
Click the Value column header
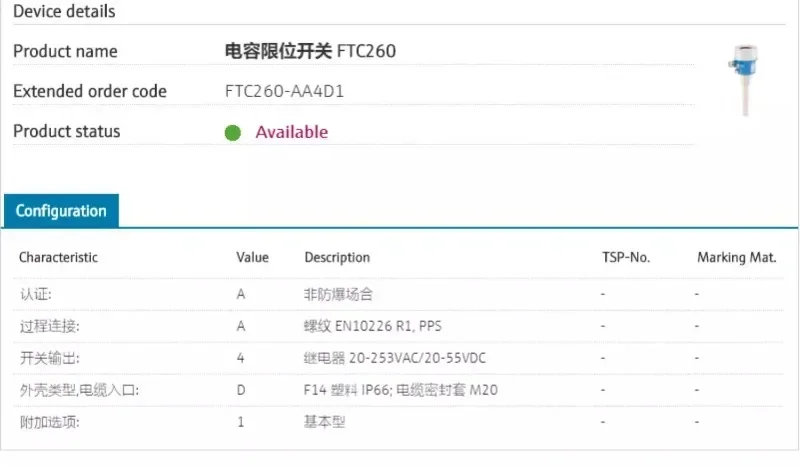click(252, 257)
